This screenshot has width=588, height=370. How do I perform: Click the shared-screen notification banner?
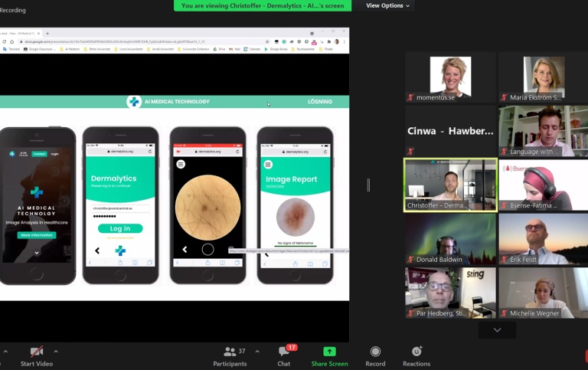point(263,5)
